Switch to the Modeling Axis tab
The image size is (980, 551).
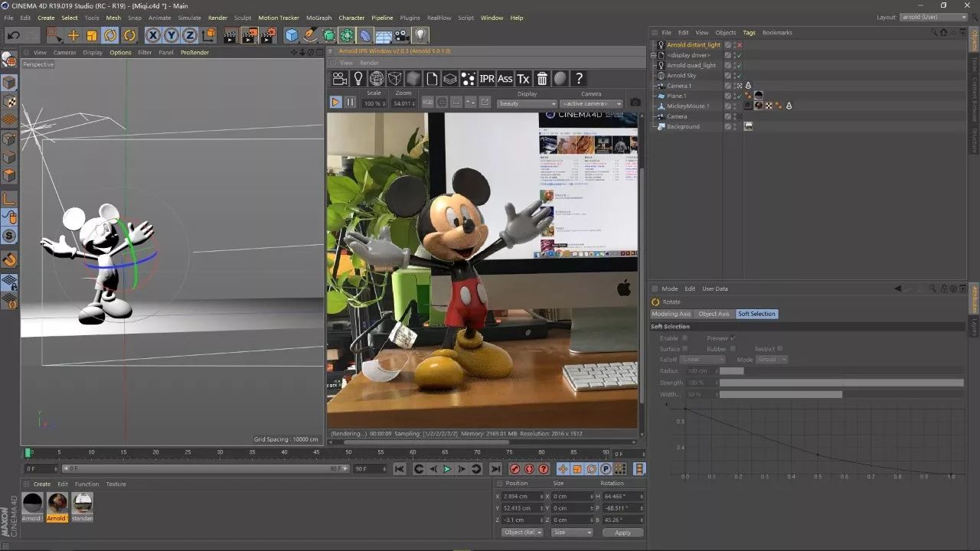(x=671, y=314)
